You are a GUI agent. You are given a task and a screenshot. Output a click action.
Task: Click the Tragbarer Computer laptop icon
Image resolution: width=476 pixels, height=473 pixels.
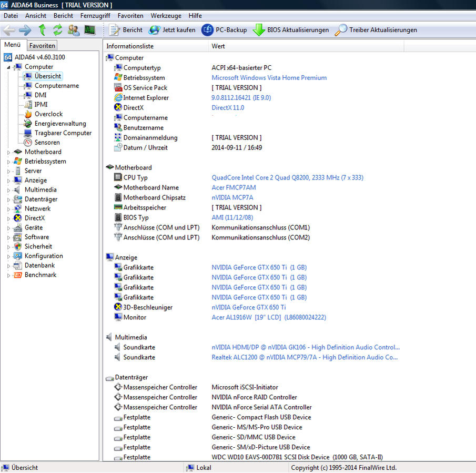(x=28, y=133)
